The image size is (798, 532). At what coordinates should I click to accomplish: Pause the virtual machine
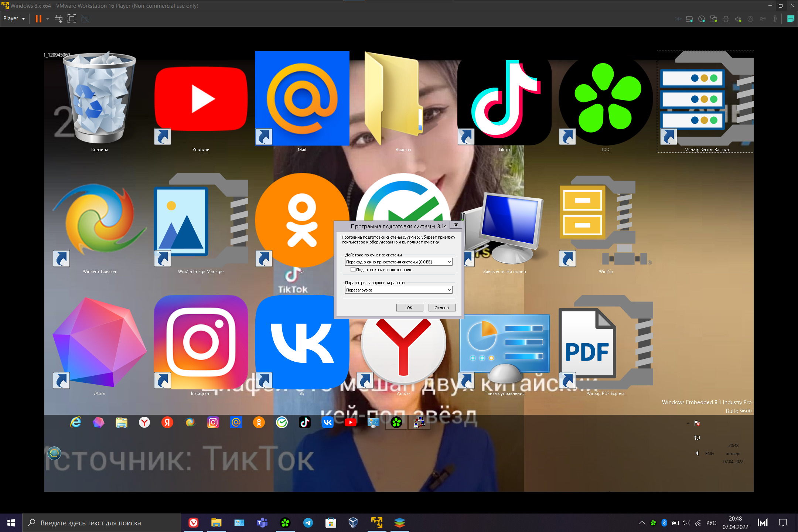click(x=38, y=18)
